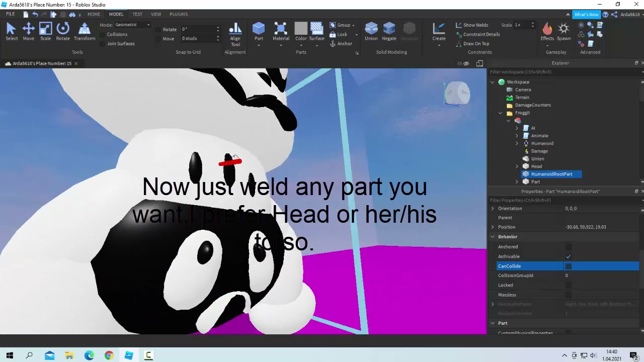This screenshot has height=362, width=644.
Task: Collapse the Behavior section
Action: (493, 237)
